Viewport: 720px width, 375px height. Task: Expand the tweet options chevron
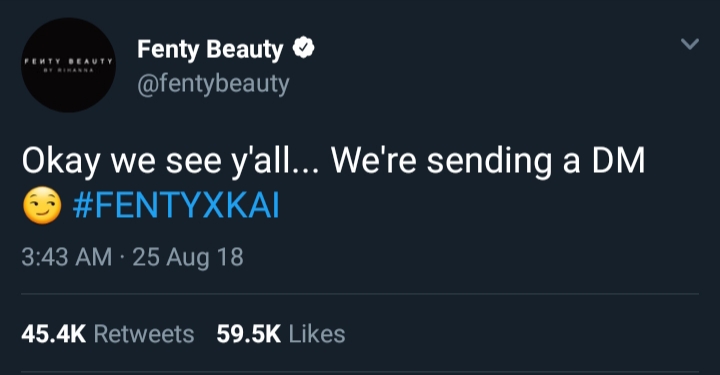coord(689,44)
